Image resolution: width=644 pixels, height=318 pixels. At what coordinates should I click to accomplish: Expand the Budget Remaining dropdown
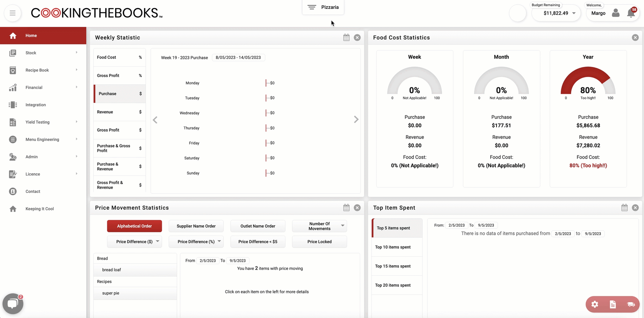coord(574,13)
